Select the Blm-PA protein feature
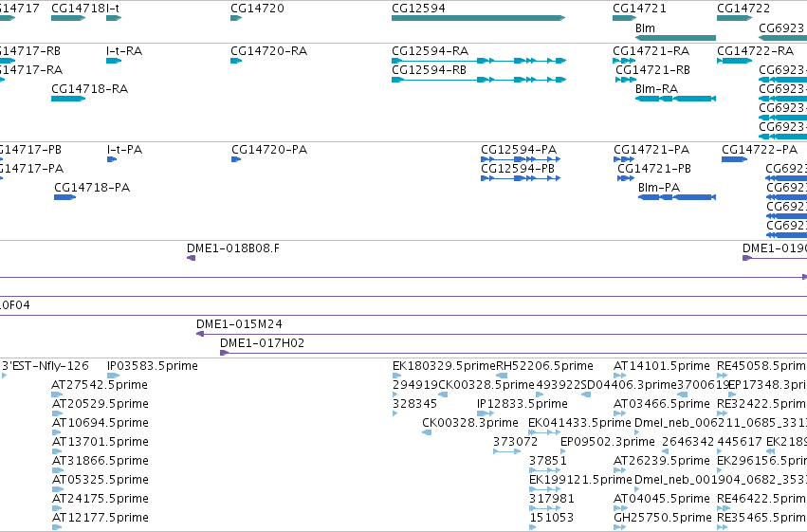807x532 pixels. click(x=677, y=197)
